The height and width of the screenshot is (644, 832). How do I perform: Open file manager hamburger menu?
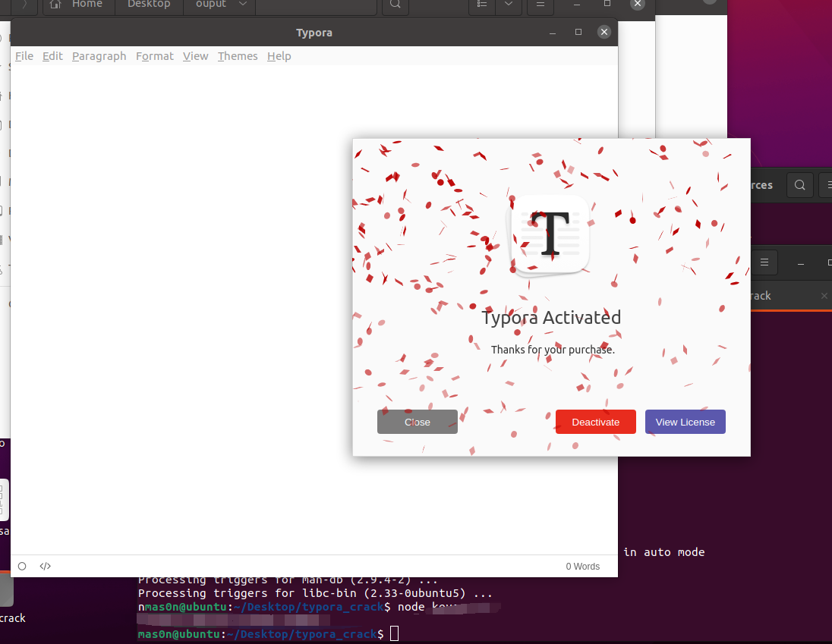coord(540,5)
